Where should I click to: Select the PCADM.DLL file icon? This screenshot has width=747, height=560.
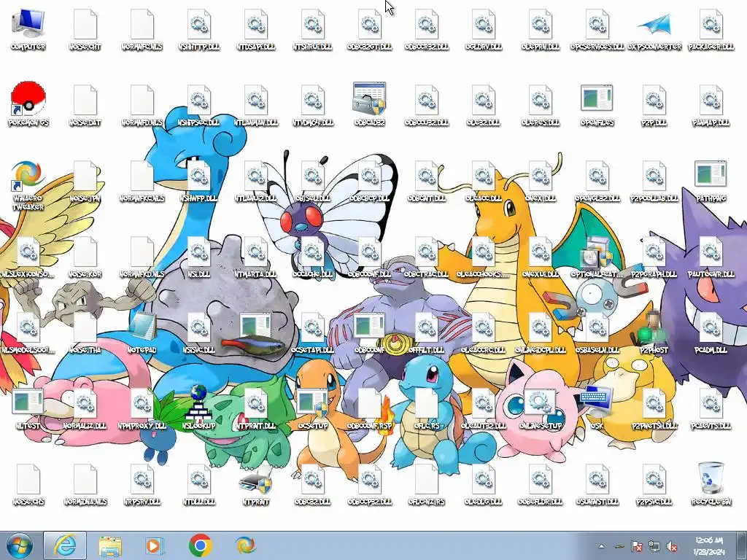(711, 327)
